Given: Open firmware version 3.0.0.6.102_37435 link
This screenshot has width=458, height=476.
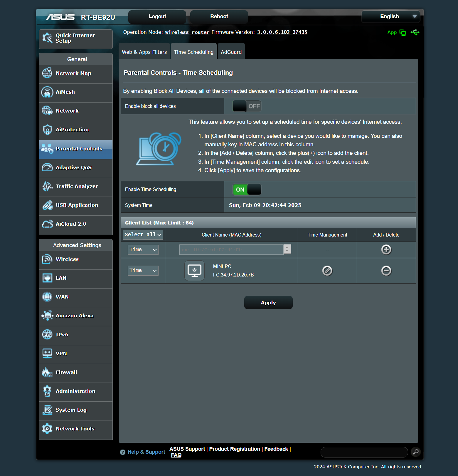Looking at the screenshot, I should (x=282, y=32).
